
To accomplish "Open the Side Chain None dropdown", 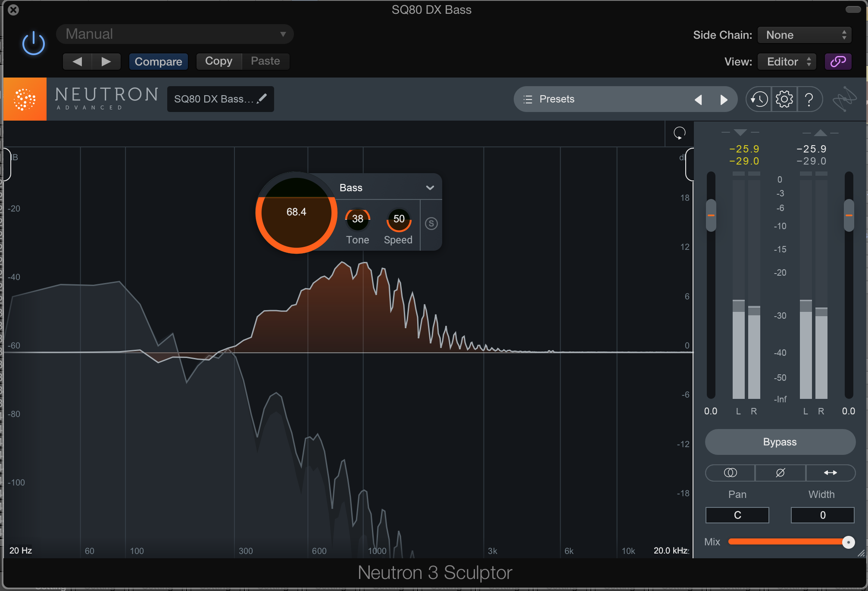I will coord(805,35).
